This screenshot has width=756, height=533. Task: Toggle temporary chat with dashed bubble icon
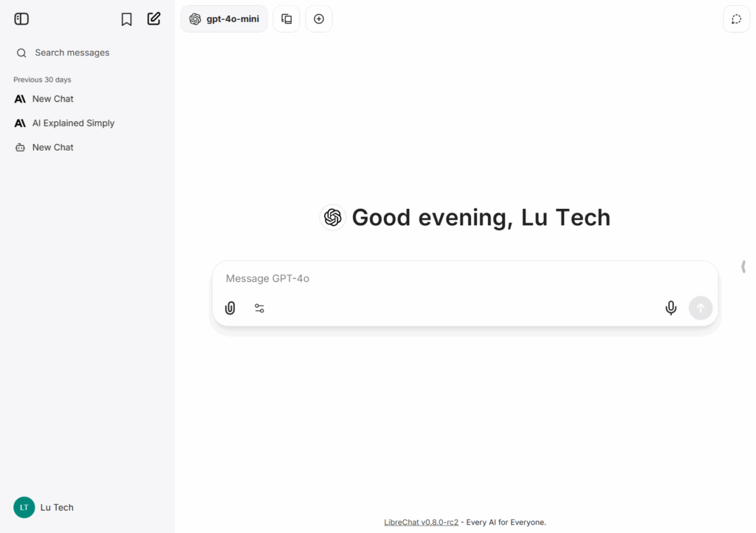click(736, 19)
